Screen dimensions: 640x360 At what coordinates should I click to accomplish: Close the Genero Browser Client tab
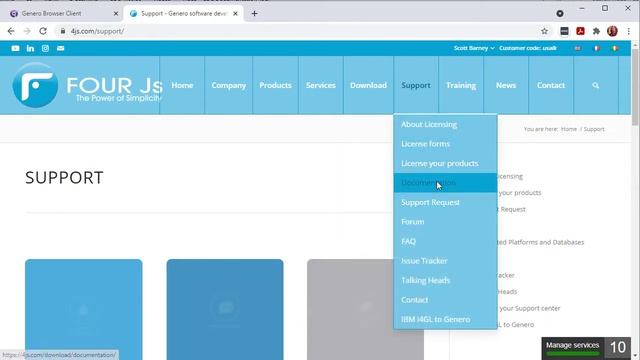[116, 13]
